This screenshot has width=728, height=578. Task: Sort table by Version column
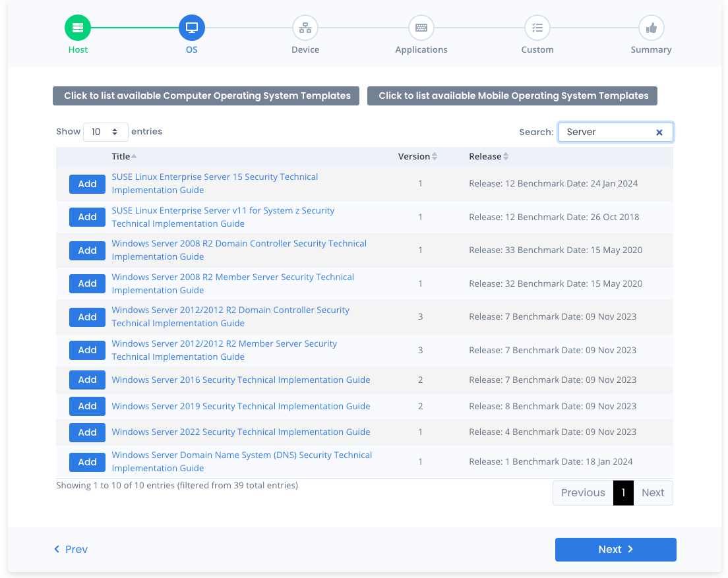pos(417,156)
